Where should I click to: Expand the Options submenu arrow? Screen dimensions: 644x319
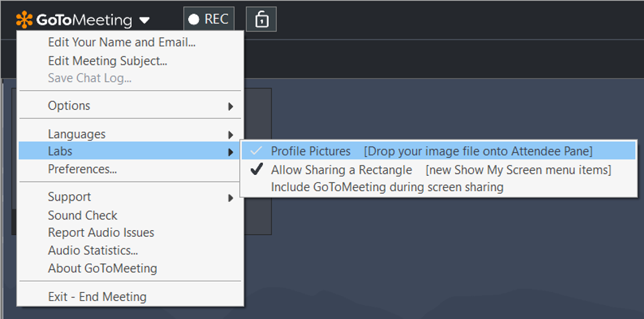click(231, 106)
